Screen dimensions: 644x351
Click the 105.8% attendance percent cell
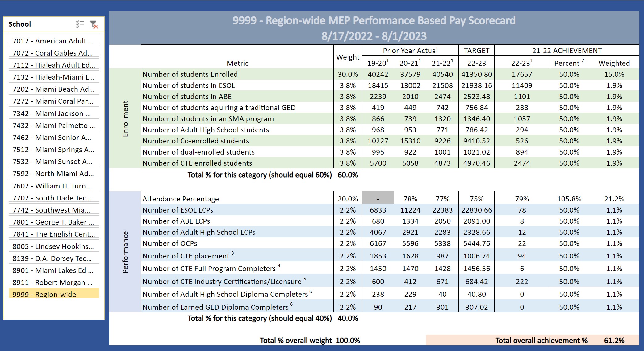point(569,199)
